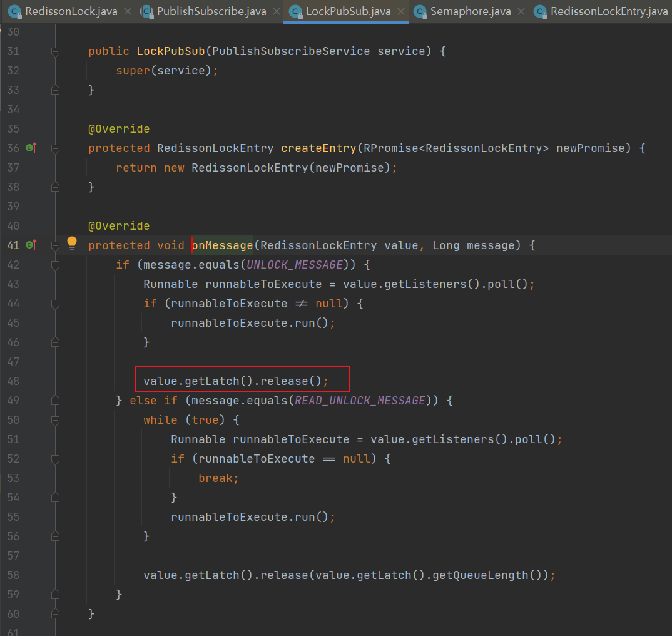Switch to the RedissonLock.java tab
This screenshot has width=672, height=636.
point(70,11)
